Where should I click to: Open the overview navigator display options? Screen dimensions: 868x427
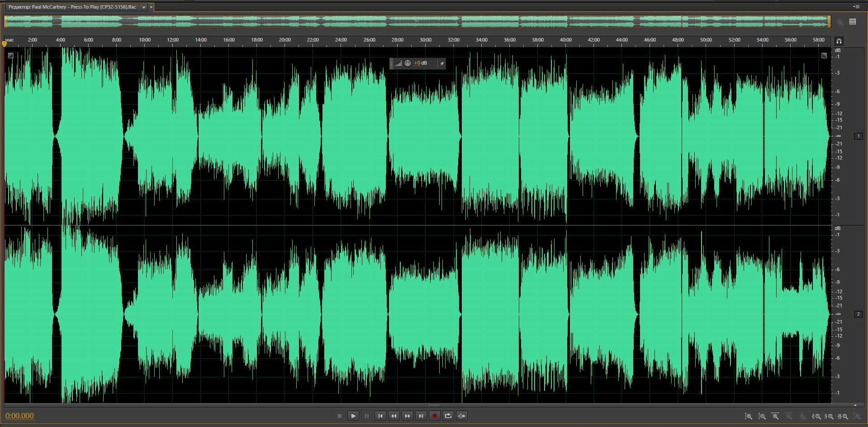click(853, 22)
